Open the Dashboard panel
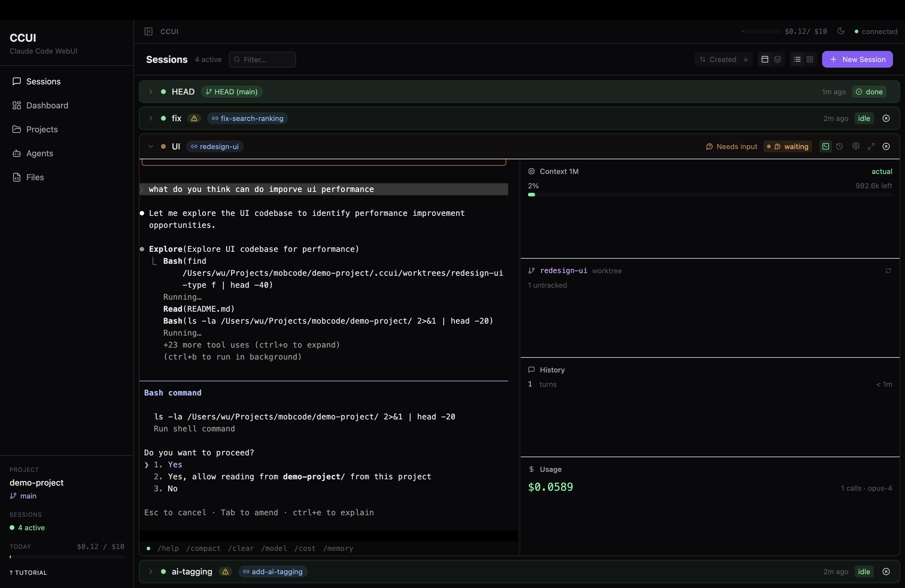This screenshot has width=905, height=588. click(x=47, y=105)
